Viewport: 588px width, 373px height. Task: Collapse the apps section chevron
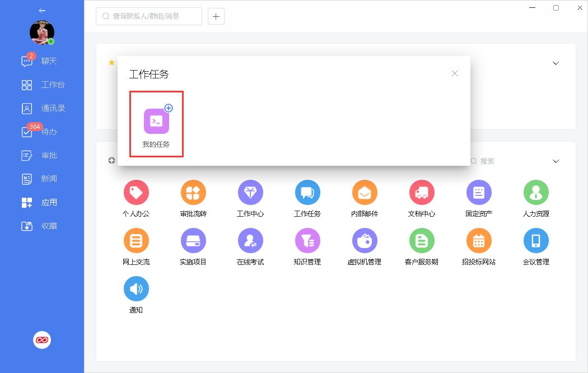point(556,161)
